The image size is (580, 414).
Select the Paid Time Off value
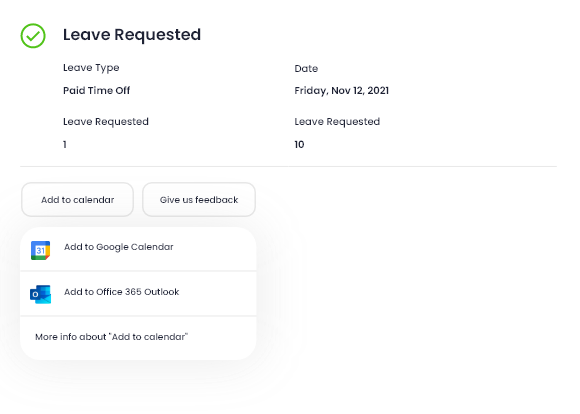point(97,90)
